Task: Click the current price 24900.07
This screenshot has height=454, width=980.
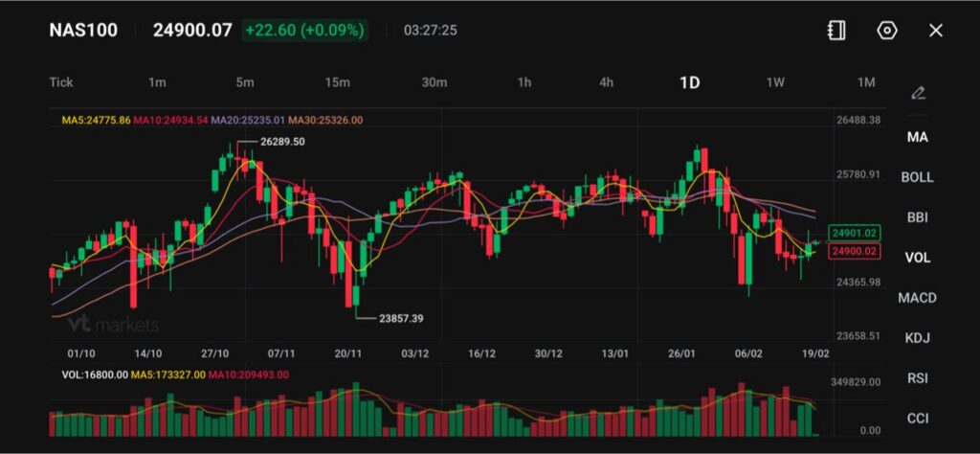Action: click(192, 31)
